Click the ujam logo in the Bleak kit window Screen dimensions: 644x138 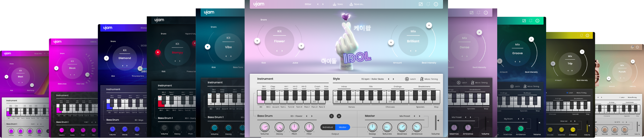tap(58, 41)
